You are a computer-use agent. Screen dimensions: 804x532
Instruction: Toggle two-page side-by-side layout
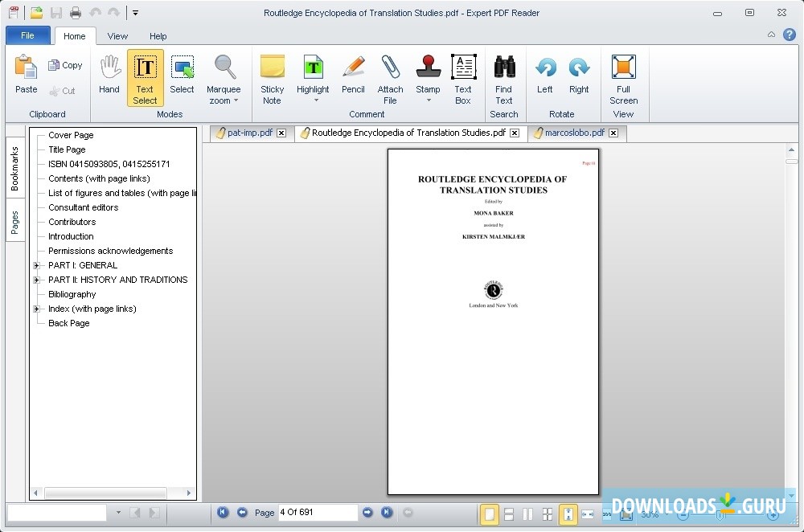(x=527, y=514)
